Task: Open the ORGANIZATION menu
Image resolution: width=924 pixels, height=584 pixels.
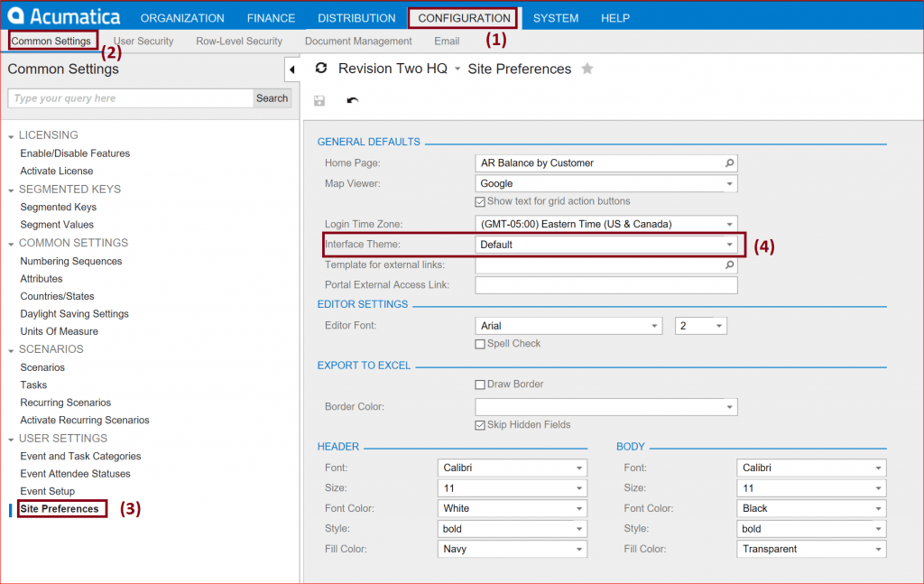Action: pyautogui.click(x=182, y=18)
